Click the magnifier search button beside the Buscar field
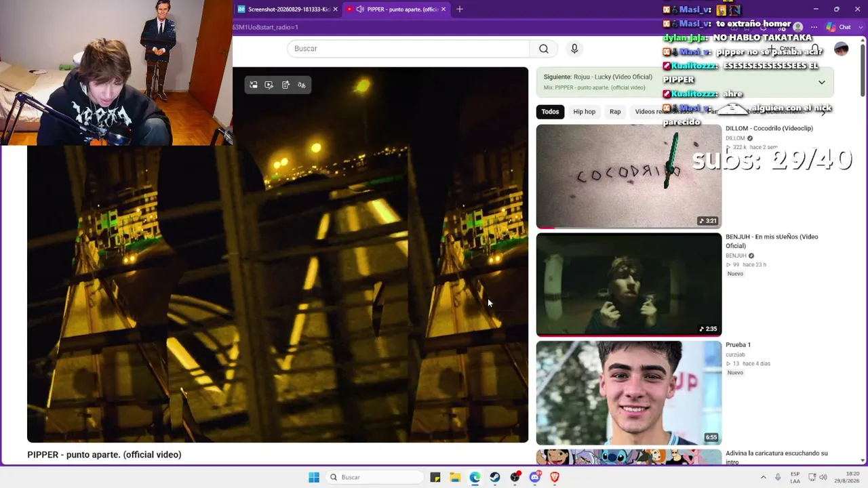The width and height of the screenshot is (868, 488). [x=544, y=49]
